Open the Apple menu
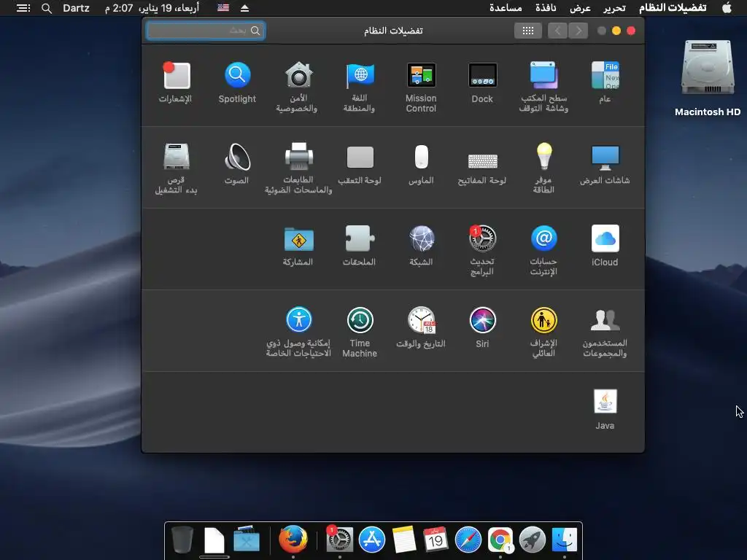 click(727, 7)
